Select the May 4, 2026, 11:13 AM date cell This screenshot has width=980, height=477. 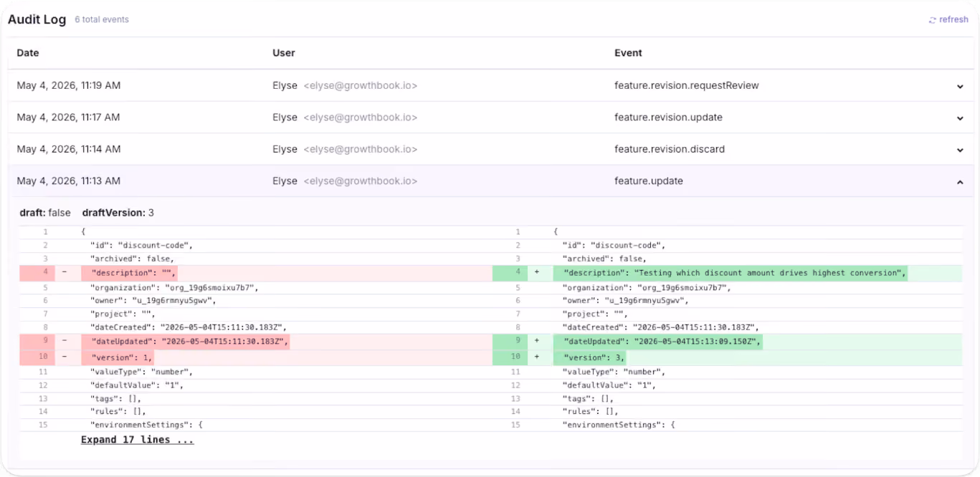coord(69,181)
